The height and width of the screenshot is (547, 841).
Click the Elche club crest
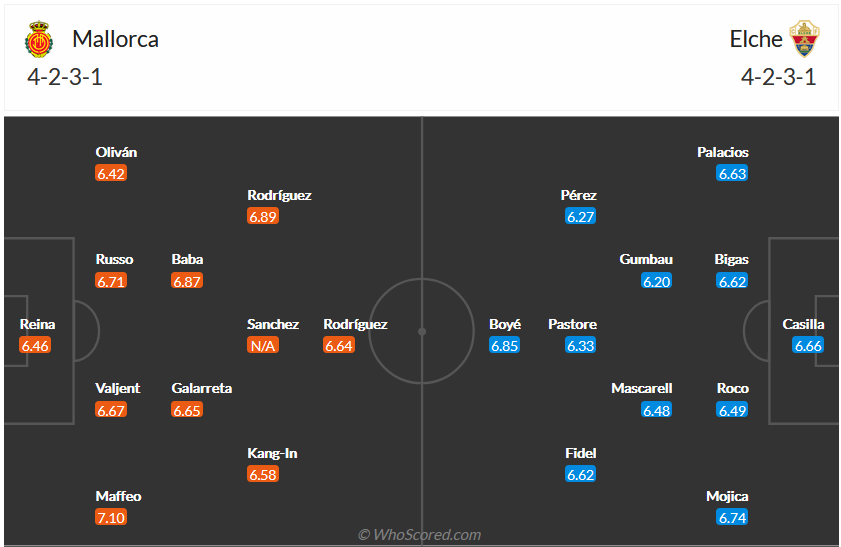click(804, 39)
